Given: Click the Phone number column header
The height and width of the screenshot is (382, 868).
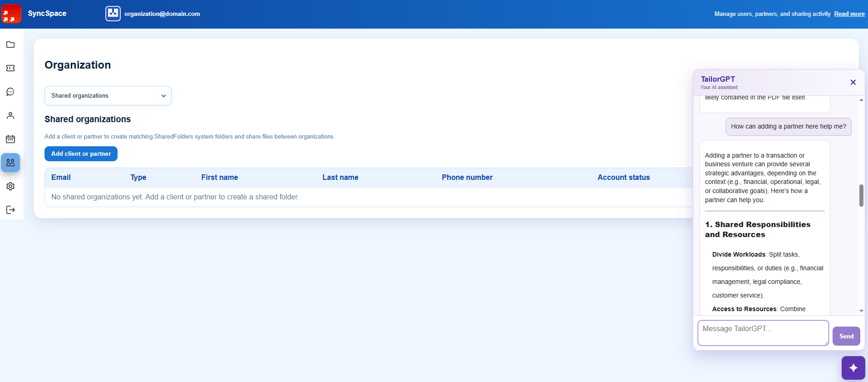Looking at the screenshot, I should click(x=467, y=177).
